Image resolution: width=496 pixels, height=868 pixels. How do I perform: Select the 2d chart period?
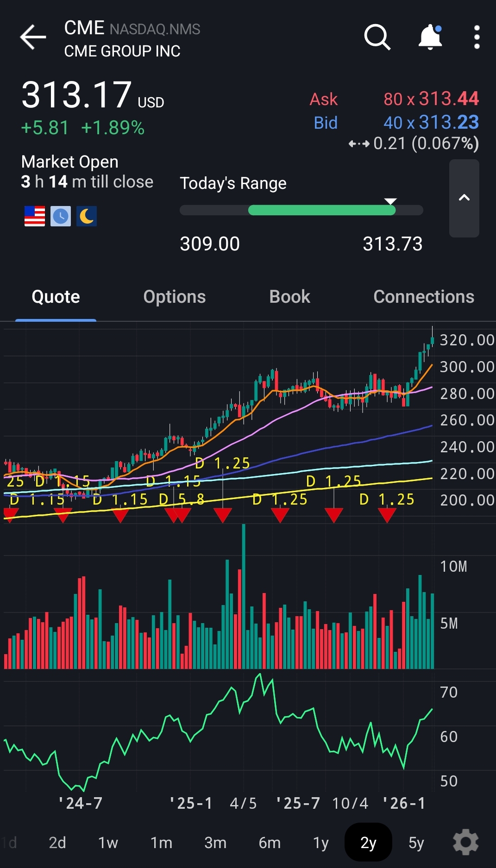click(x=57, y=842)
